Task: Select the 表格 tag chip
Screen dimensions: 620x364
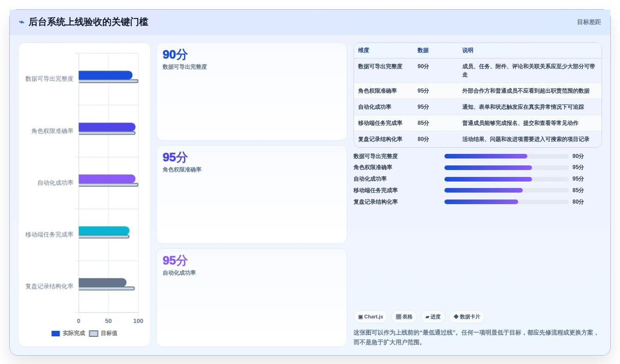Action: click(x=404, y=317)
